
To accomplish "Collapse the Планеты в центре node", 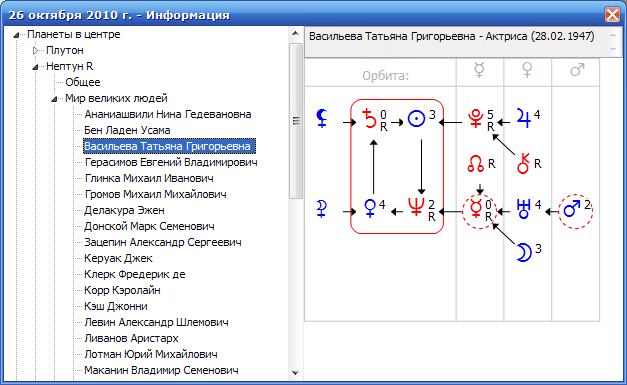I will [x=16, y=35].
